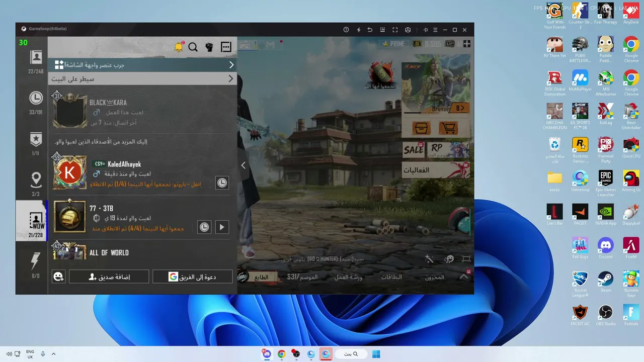Open the 'البطاقات' cards tab
Image resolution: width=644 pixels, height=362 pixels.
coord(391,277)
